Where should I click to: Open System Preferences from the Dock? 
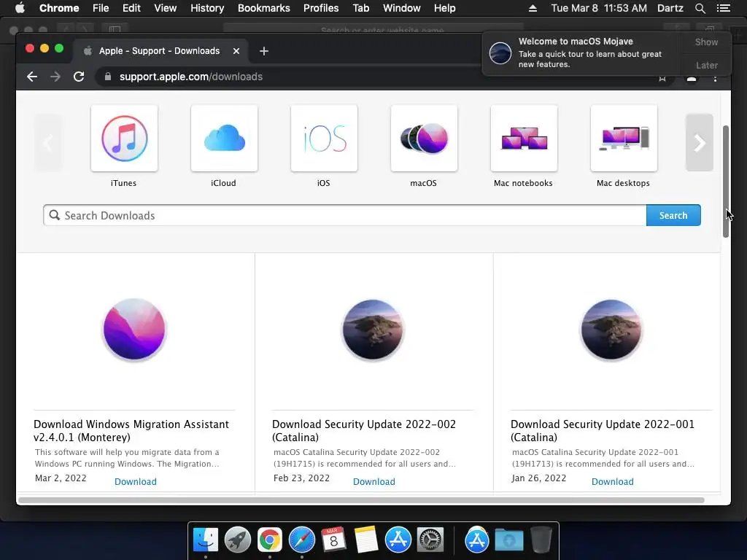[430, 540]
